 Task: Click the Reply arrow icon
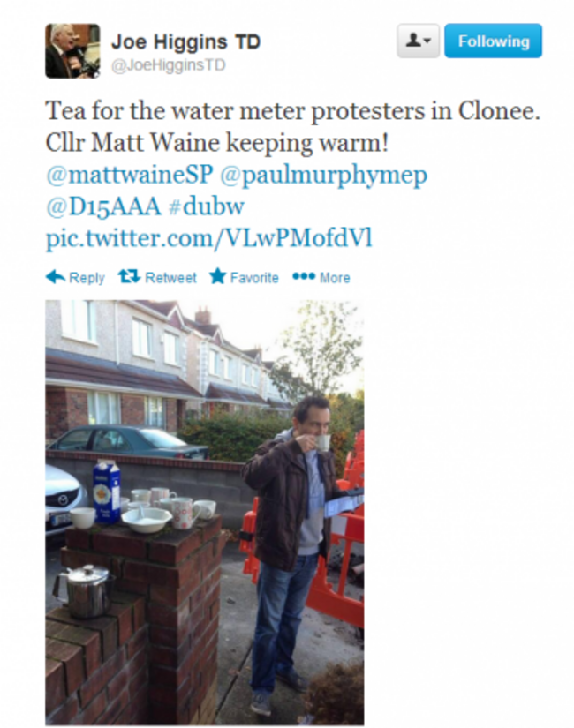56,277
